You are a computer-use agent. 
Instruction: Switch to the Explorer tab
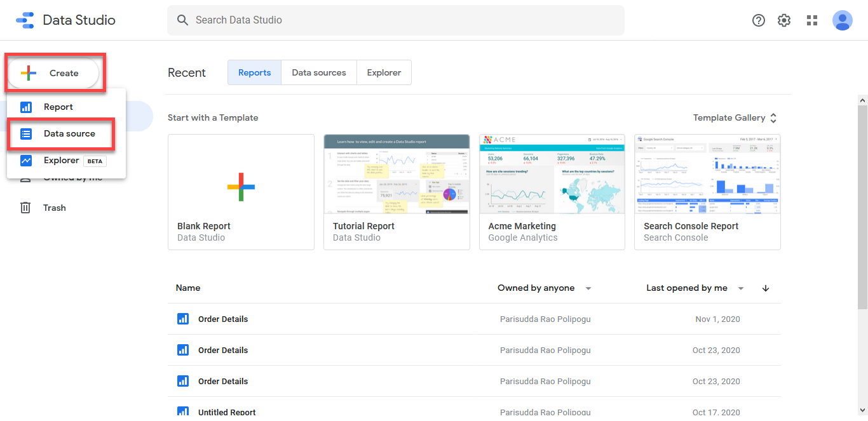tap(384, 73)
